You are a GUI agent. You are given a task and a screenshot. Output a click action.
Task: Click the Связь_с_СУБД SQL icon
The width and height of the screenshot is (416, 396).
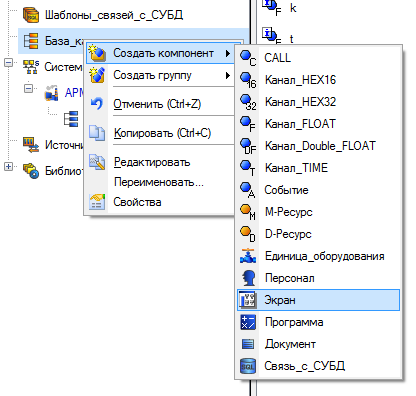pyautogui.click(x=248, y=366)
